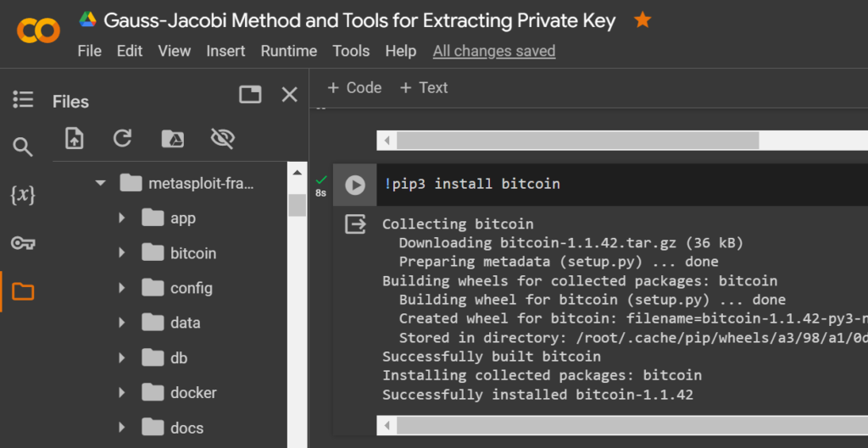Star the notebook with the orange star
Screen dimensions: 868x448
tap(643, 20)
